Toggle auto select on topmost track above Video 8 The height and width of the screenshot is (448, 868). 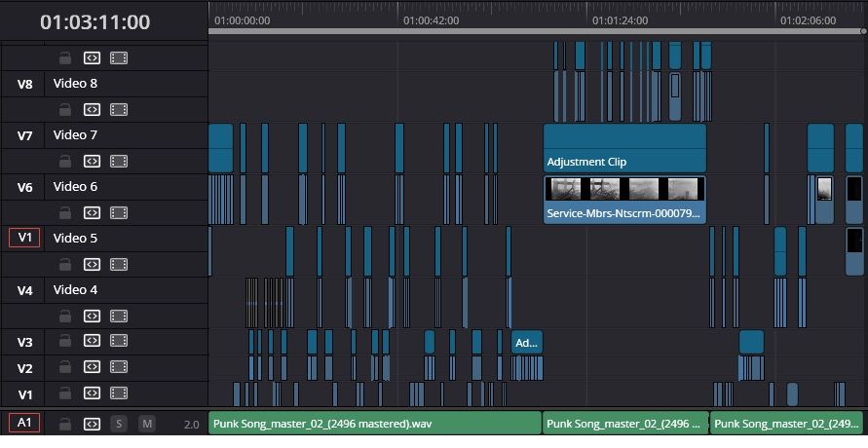coord(92,58)
